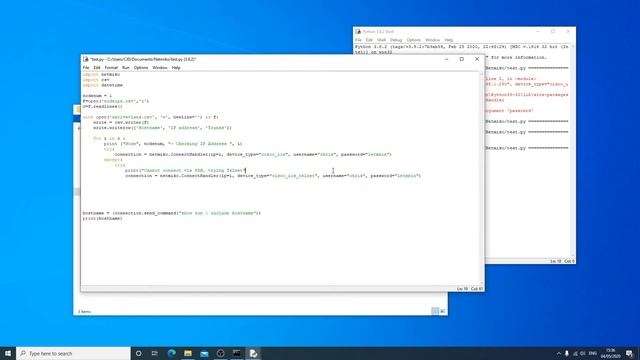Open the Mail app from the taskbar
640x360 pixels.
[204, 353]
